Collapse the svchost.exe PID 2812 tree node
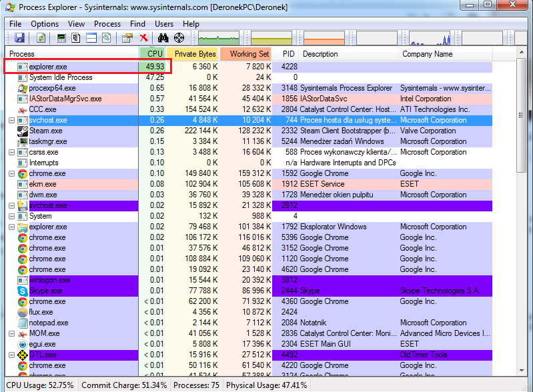 click(11, 205)
